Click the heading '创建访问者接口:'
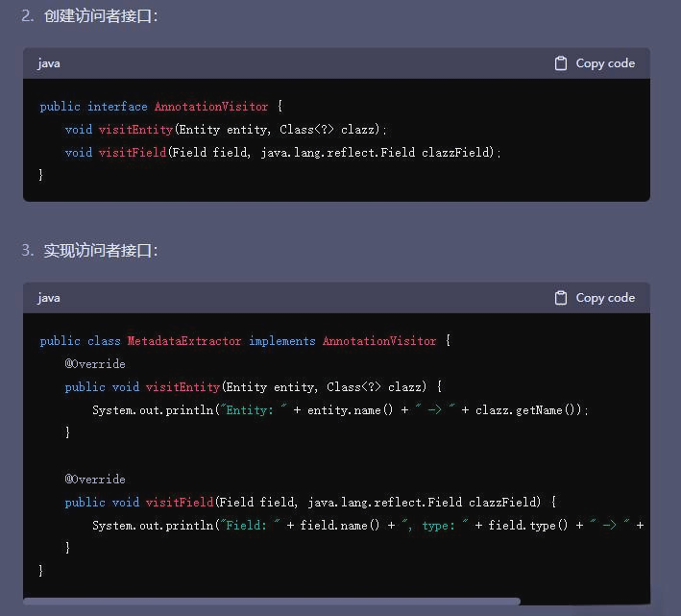Screen dimensions: 681x616 101,16
